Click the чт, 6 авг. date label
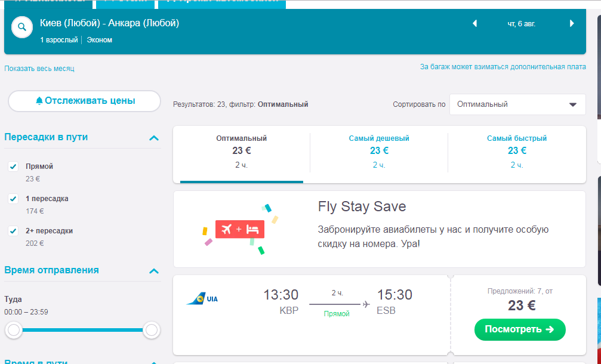This screenshot has width=601, height=364. pyautogui.click(x=521, y=24)
